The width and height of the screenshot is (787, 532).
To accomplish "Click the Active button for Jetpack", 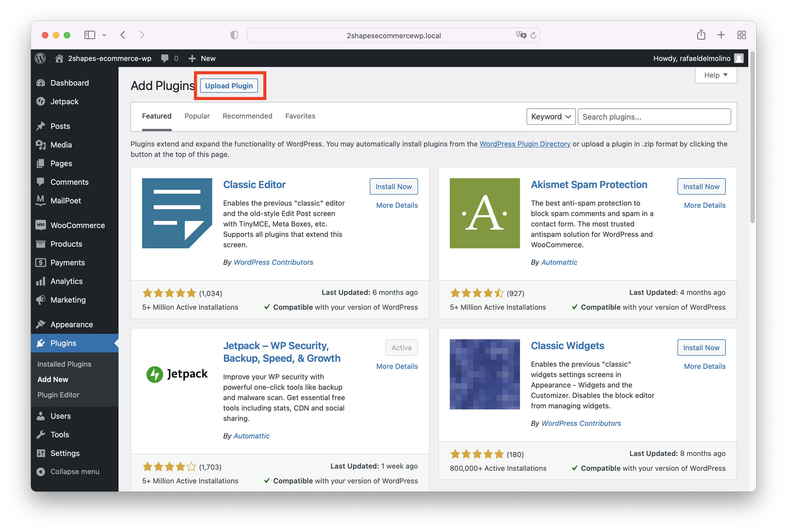I will (x=401, y=348).
